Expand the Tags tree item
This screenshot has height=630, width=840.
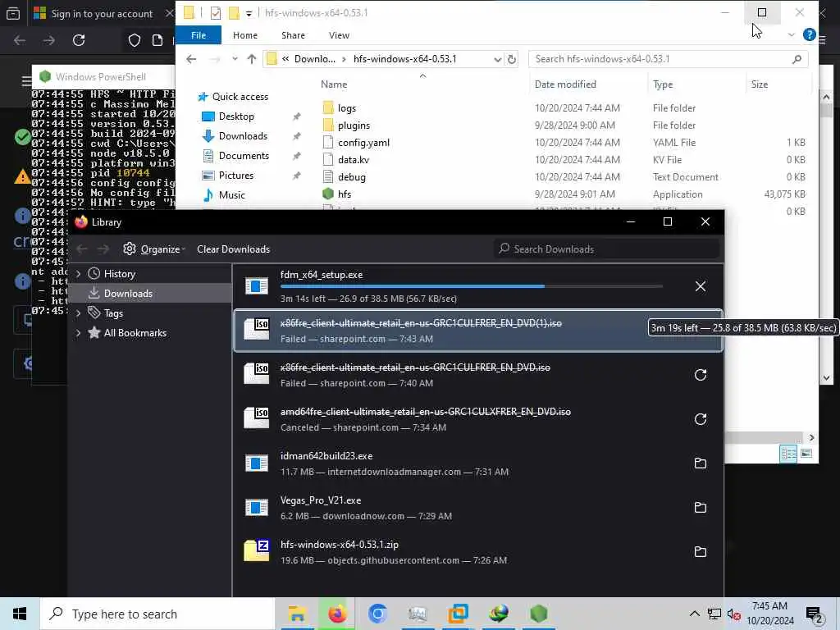79,313
